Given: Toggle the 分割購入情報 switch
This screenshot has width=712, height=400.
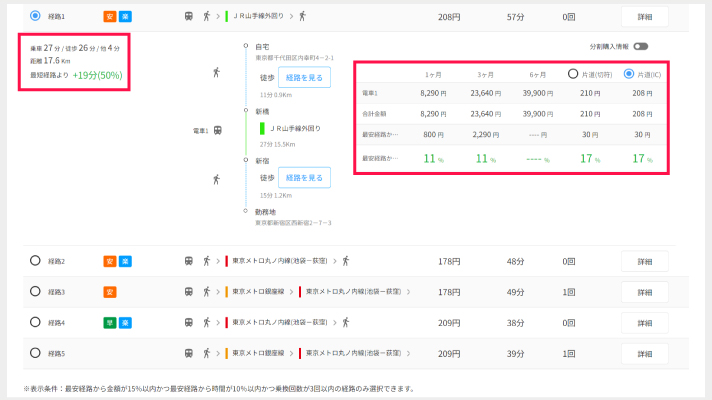Looking at the screenshot, I should click(640, 46).
